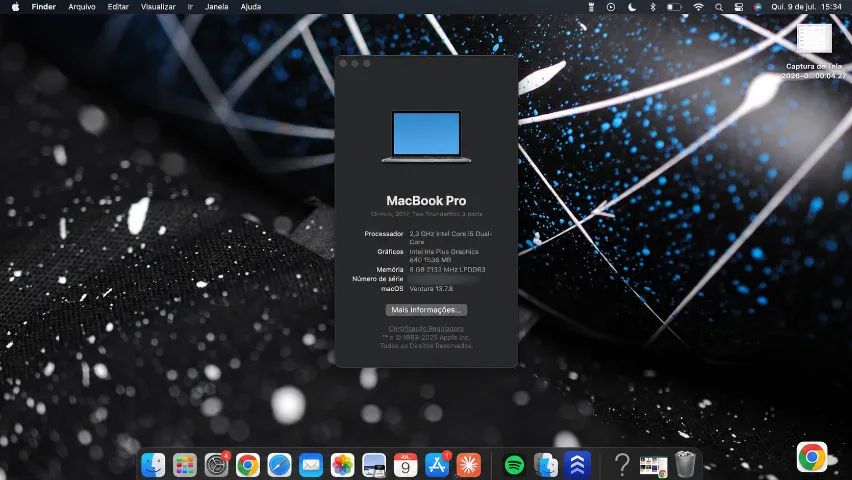Click the battery status icon
852x480 pixels.
pyautogui.click(x=674, y=7)
